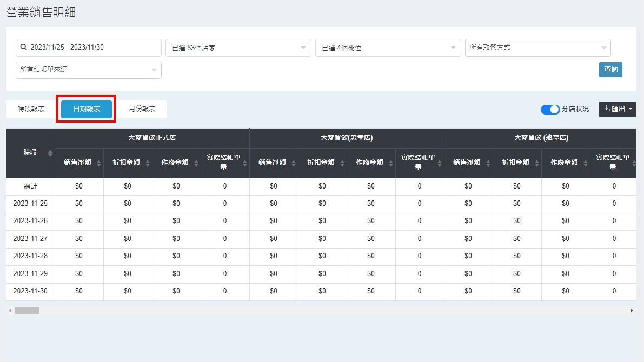Open the 所有取餐方式 dropdown
The image size is (644, 362).
click(537, 48)
